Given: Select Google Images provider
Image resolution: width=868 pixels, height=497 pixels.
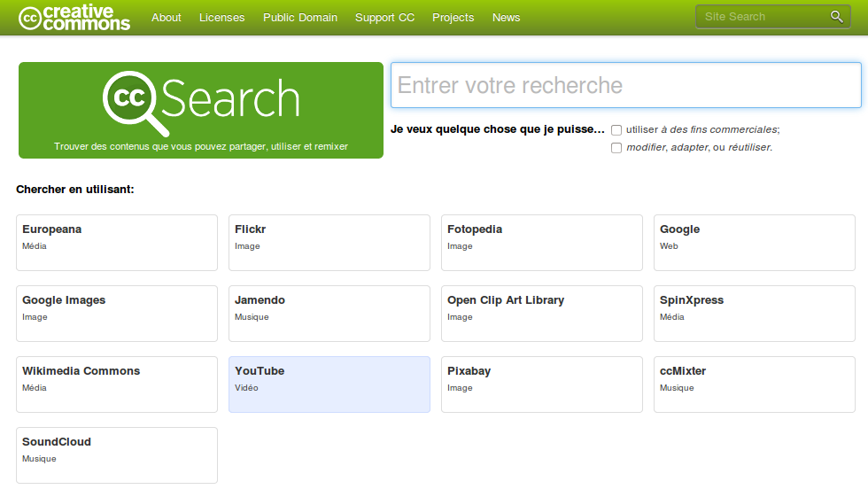Looking at the screenshot, I should tap(116, 314).
